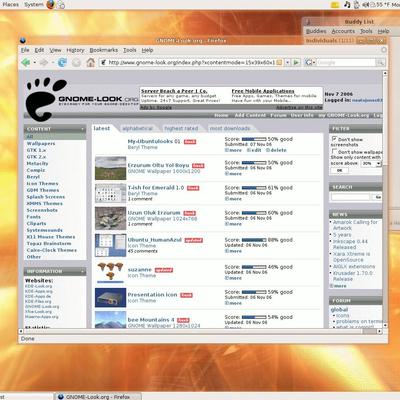Click the Firefox icon on the taskbar button

tap(61, 397)
